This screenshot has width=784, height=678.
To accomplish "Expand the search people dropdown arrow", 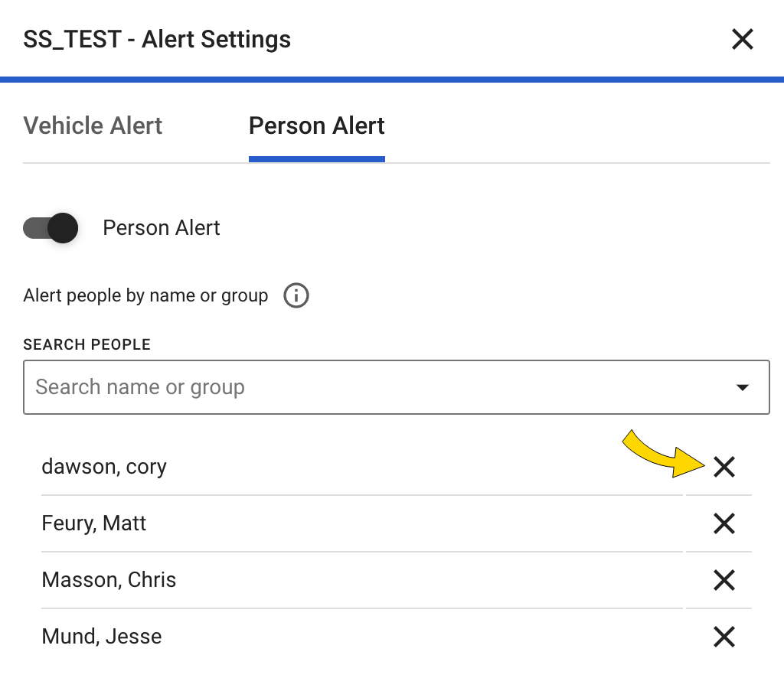I will click(x=742, y=387).
